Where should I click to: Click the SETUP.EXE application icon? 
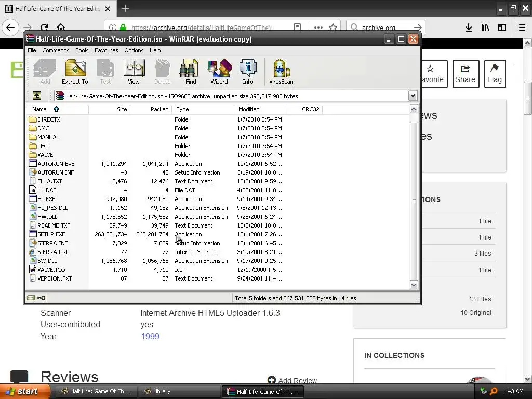click(33, 234)
